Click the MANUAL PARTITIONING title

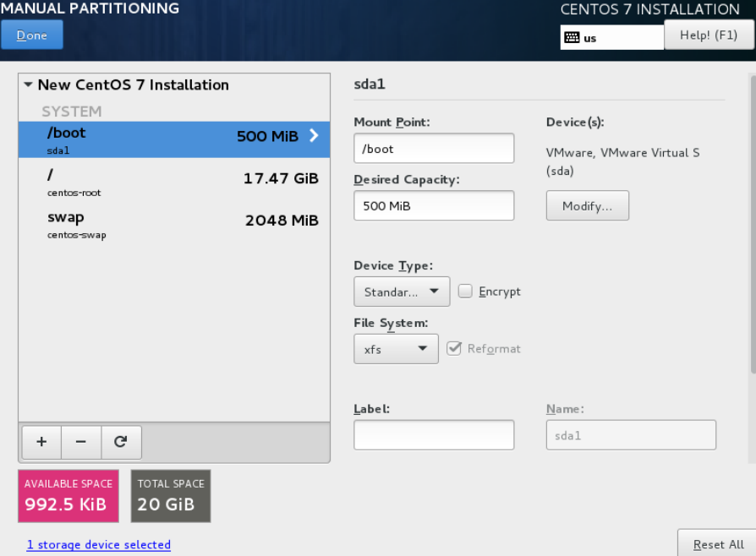point(90,8)
